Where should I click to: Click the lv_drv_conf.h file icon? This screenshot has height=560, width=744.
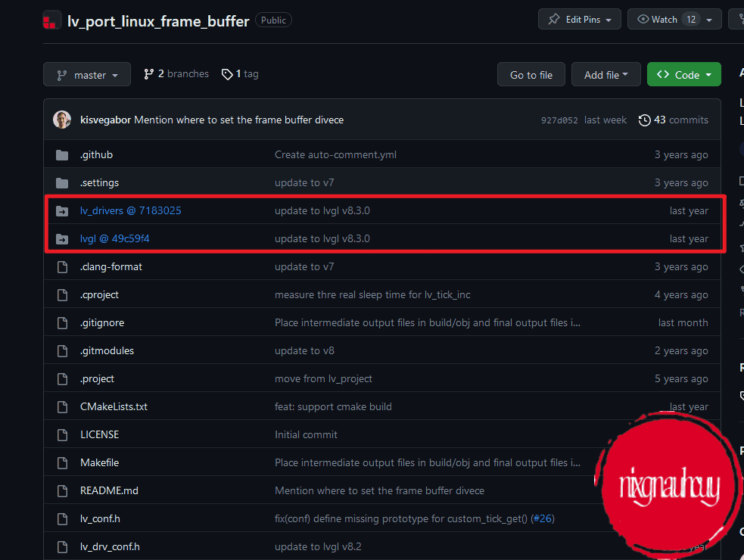(x=62, y=546)
